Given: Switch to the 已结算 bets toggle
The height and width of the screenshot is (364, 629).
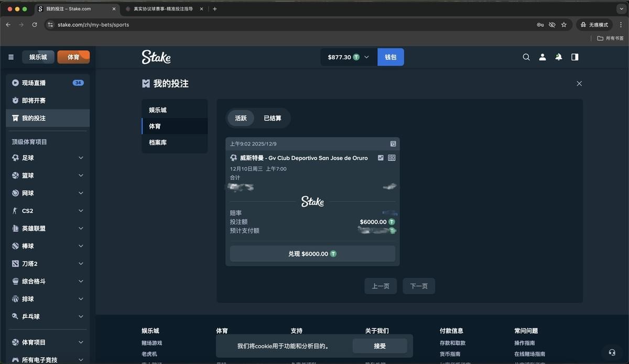Looking at the screenshot, I should [x=272, y=118].
